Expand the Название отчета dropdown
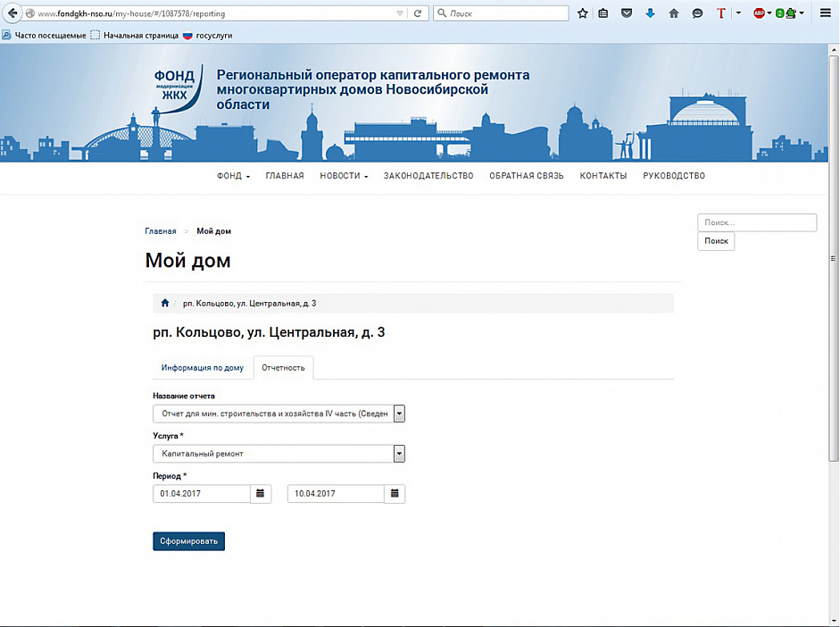 [x=399, y=414]
